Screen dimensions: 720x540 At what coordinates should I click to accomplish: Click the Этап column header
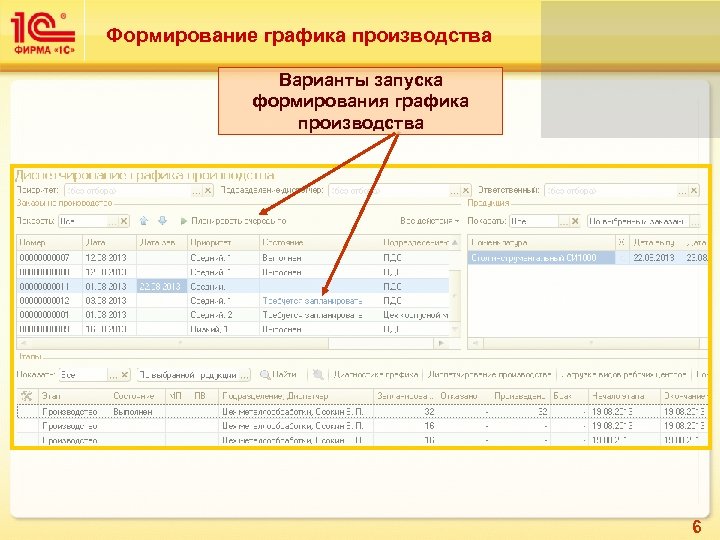(73, 396)
